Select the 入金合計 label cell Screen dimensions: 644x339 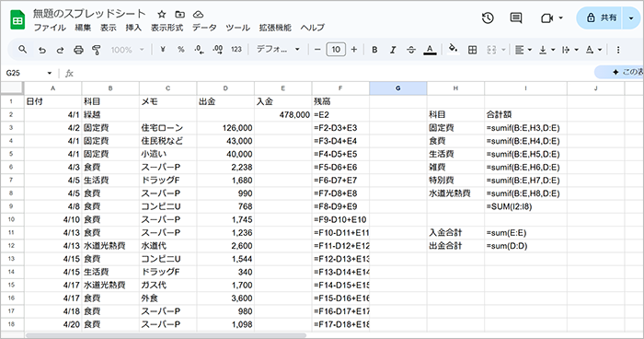tap(455, 232)
